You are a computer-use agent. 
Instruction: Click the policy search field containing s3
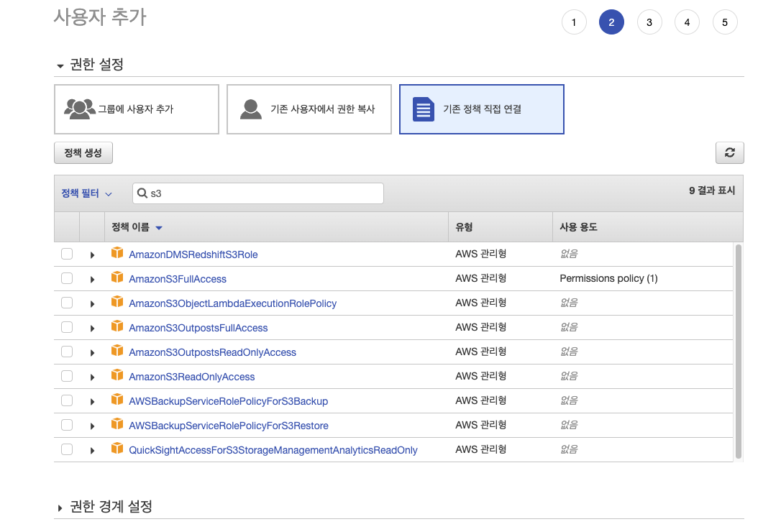point(258,193)
